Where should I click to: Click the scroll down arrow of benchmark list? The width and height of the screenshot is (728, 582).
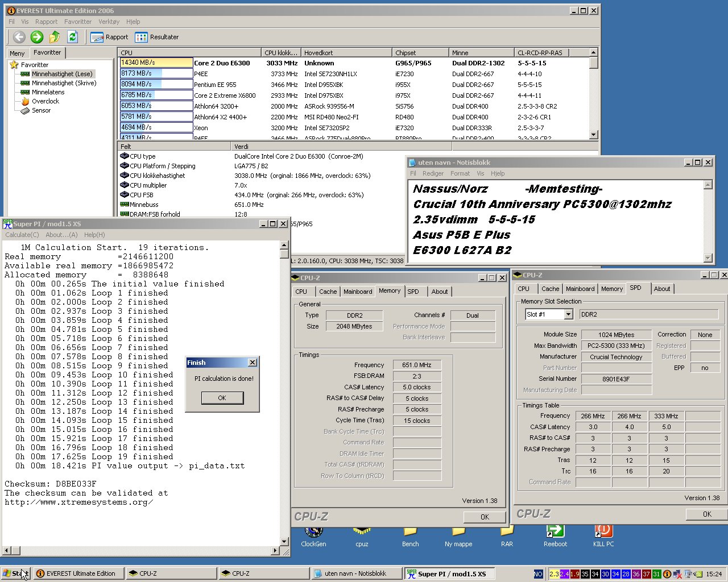pyautogui.click(x=594, y=135)
